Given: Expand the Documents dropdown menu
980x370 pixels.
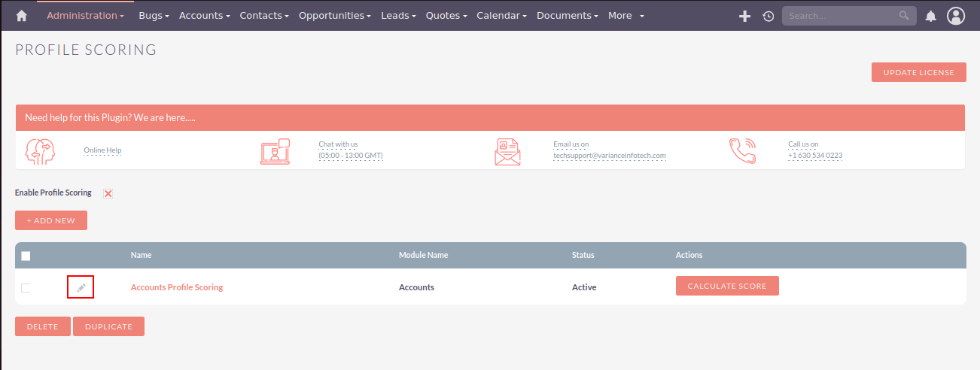Looking at the screenshot, I should (568, 15).
